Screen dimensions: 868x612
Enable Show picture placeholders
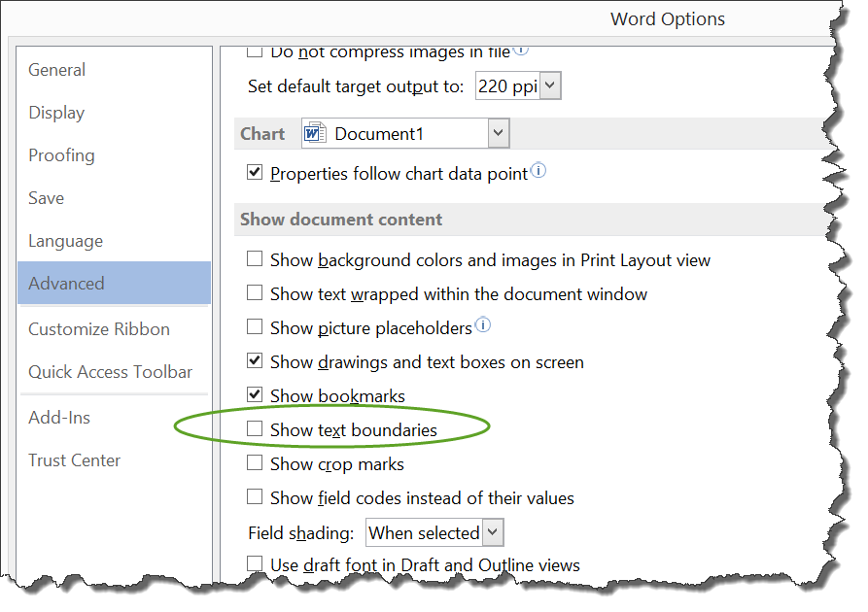(x=255, y=327)
